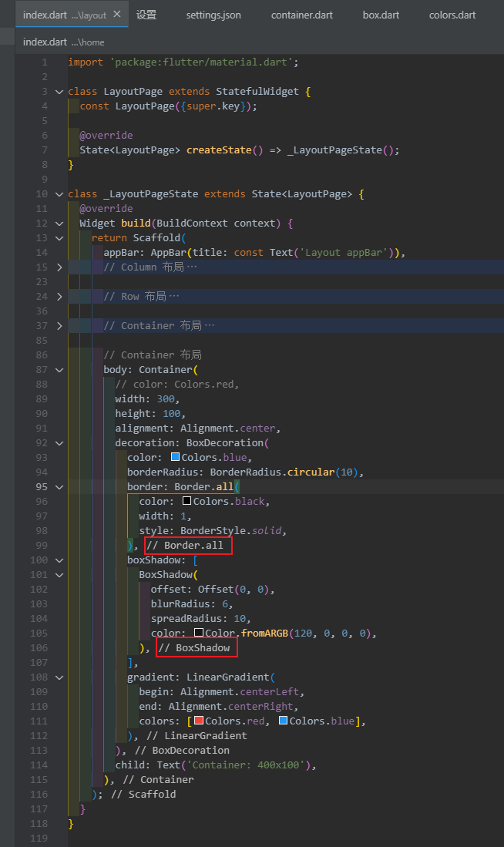Image resolution: width=504 pixels, height=847 pixels.
Task: Open the container.dart tab
Action: 302,15
